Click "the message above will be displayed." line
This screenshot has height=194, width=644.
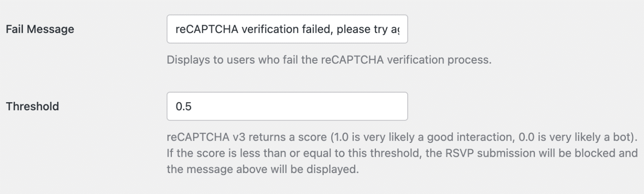263,171
